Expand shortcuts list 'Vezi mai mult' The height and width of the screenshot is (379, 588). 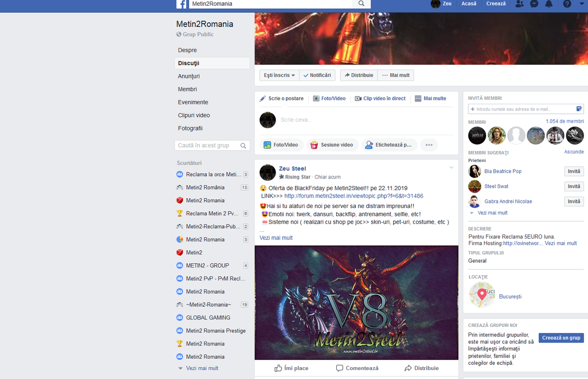point(202,369)
